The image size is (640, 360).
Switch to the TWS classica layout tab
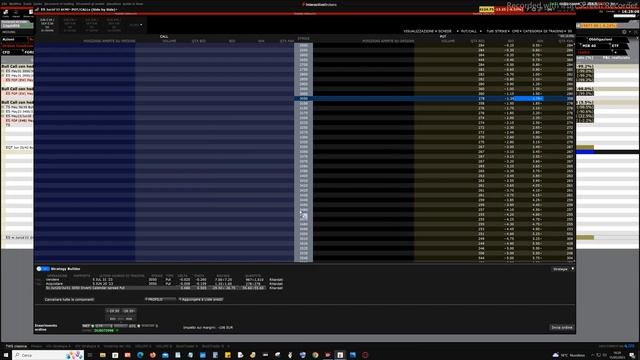16,346
